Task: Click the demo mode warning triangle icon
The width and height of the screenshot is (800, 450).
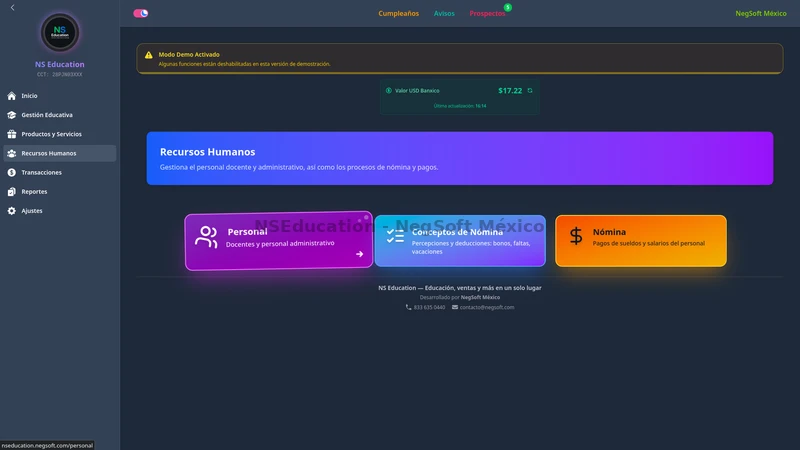Action: tap(148, 55)
